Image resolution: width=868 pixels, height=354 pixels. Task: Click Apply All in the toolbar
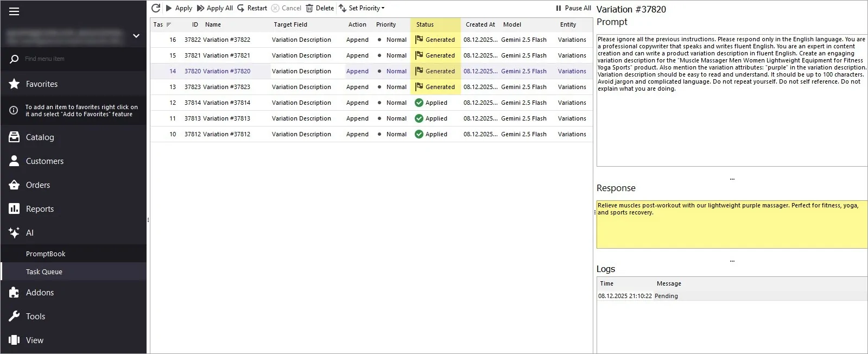tap(215, 8)
